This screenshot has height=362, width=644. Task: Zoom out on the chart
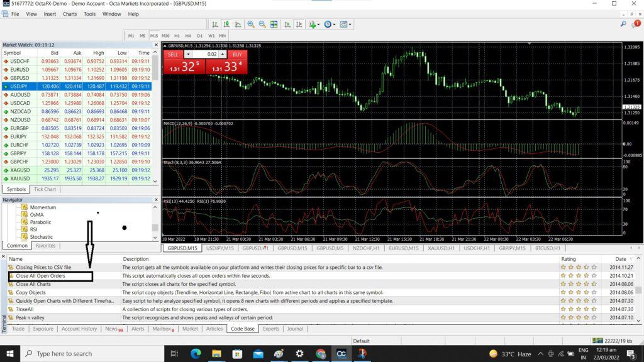262,25
